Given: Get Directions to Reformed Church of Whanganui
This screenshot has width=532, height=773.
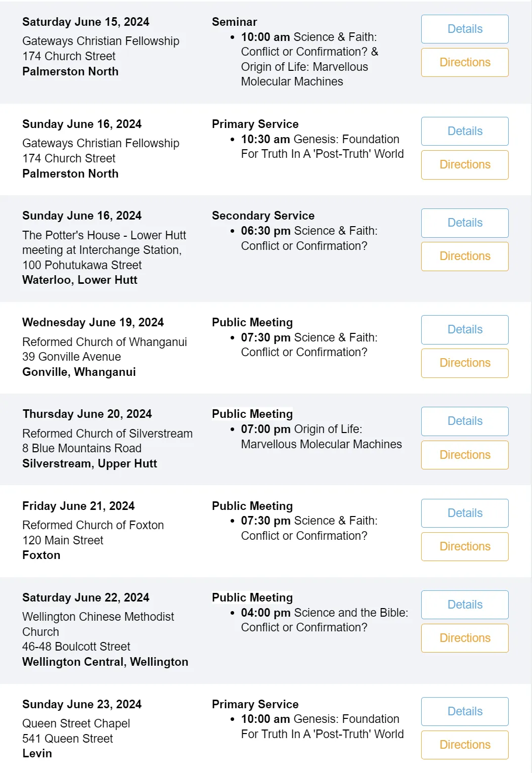Looking at the screenshot, I should click(x=465, y=363).
